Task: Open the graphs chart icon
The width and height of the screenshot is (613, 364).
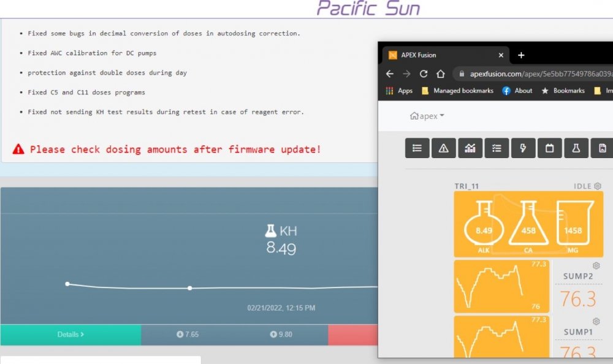Action: [470, 148]
